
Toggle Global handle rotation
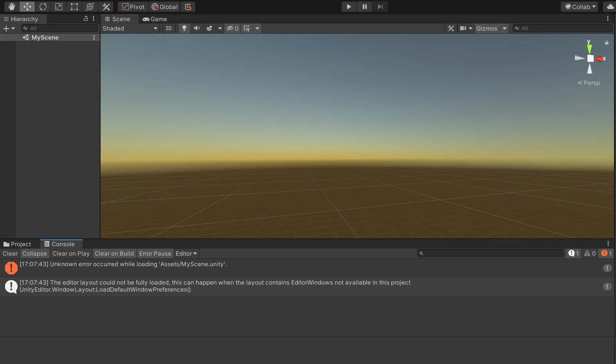164,7
